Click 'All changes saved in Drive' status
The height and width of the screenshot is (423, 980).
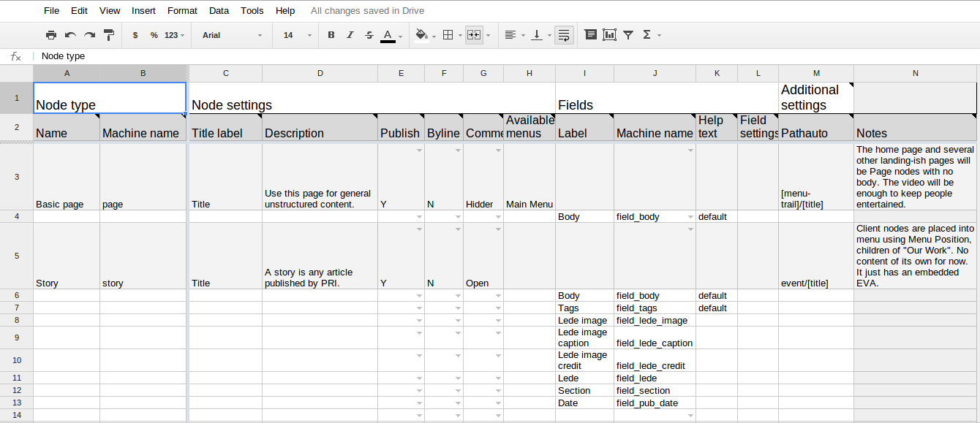[367, 11]
